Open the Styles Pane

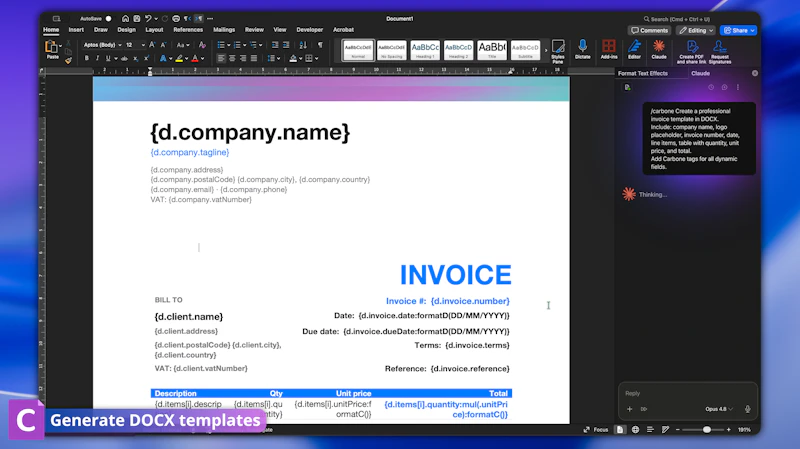[x=558, y=51]
